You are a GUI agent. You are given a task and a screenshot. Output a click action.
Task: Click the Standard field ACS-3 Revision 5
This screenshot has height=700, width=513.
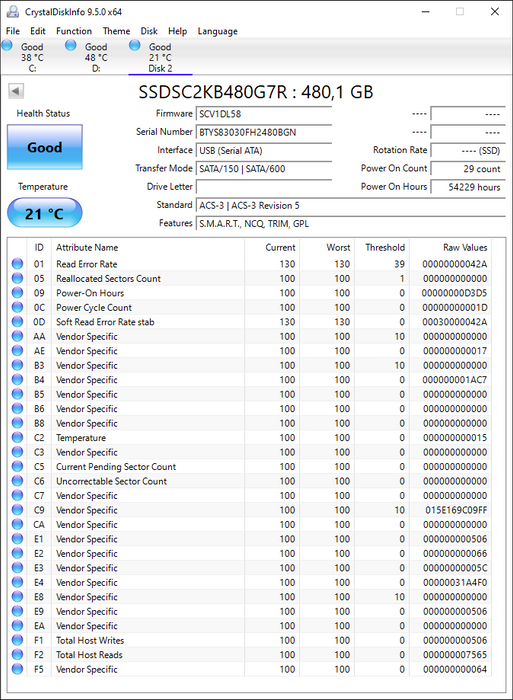click(350, 205)
